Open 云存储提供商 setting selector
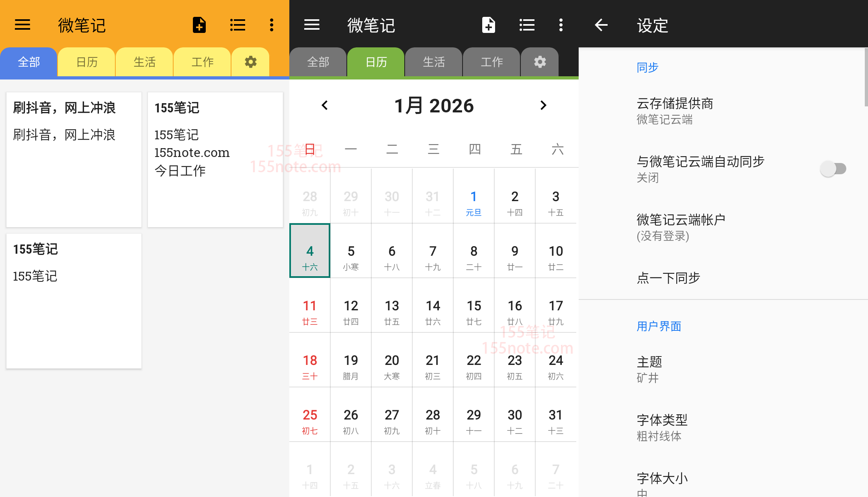 [675, 111]
